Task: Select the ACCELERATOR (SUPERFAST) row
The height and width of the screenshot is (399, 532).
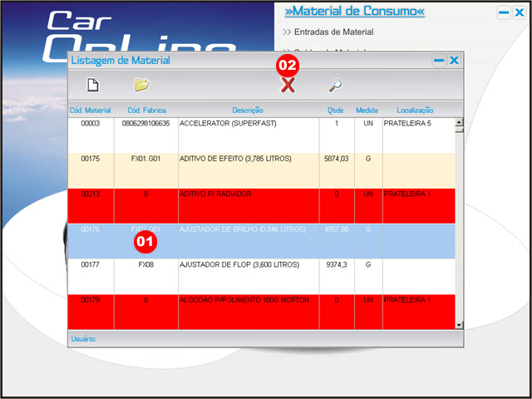Action: pos(248,124)
